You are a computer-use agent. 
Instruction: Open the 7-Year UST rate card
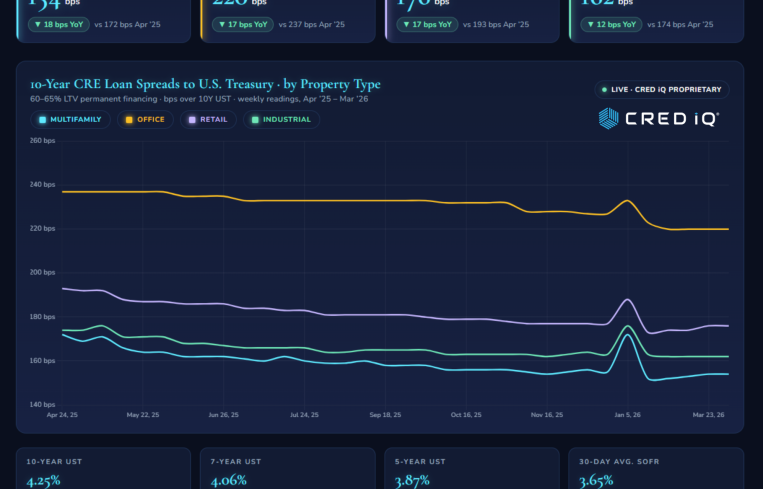click(x=286, y=470)
